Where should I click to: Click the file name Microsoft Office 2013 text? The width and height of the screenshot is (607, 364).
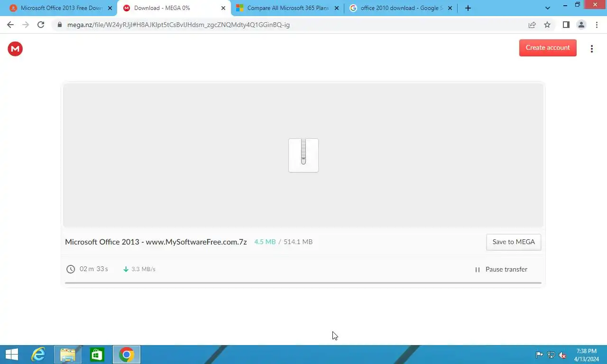tap(156, 242)
